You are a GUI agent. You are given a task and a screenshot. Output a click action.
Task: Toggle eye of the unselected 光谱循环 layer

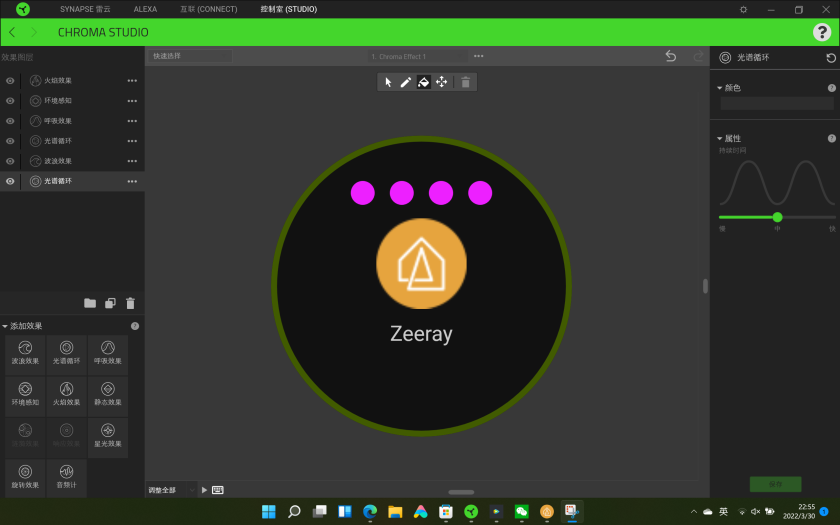(x=10, y=141)
